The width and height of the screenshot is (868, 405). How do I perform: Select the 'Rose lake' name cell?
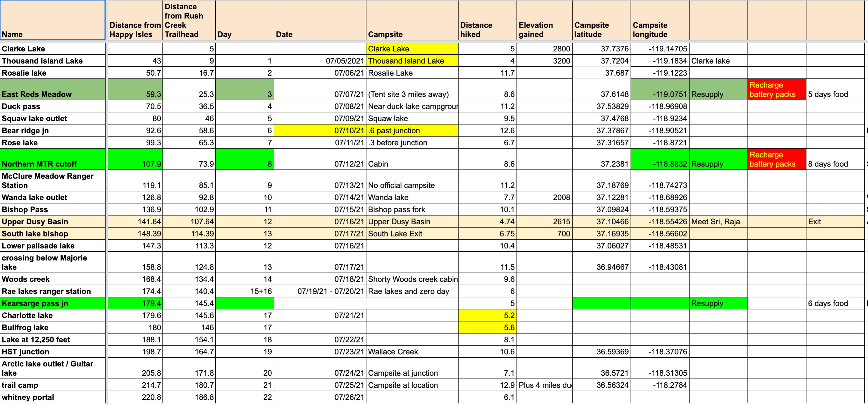[x=53, y=143]
